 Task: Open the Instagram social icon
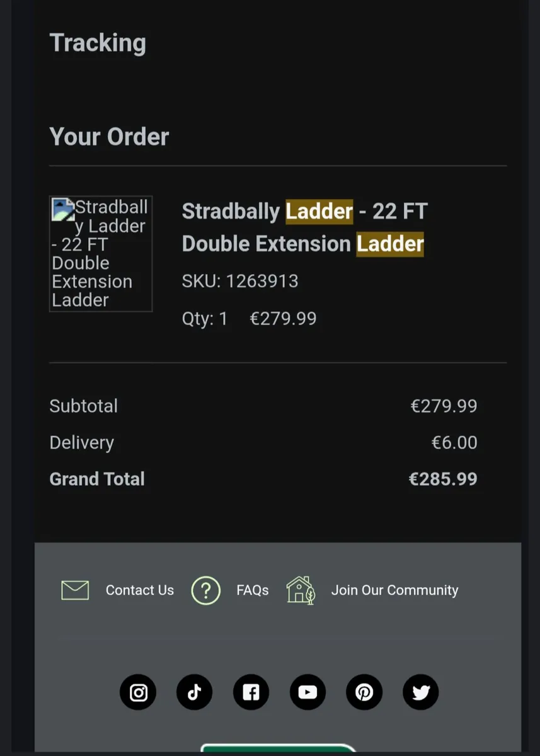click(138, 692)
